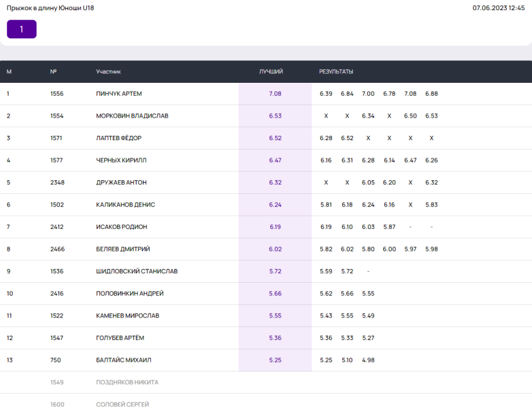Select participant ПИНЧУК АРТЕМ
532x414 pixels.
click(119, 93)
